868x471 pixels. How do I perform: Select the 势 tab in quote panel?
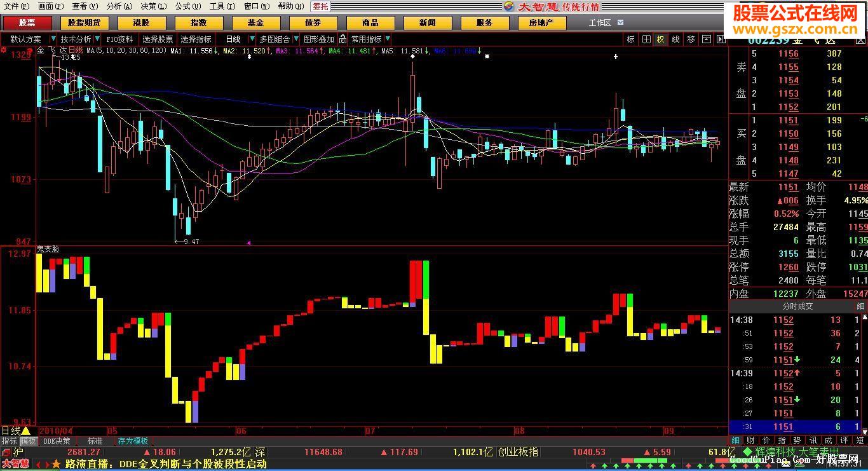click(x=797, y=440)
